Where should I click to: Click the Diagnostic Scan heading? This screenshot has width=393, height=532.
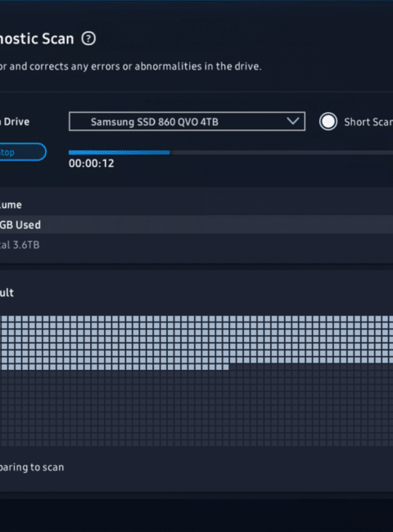click(x=37, y=38)
